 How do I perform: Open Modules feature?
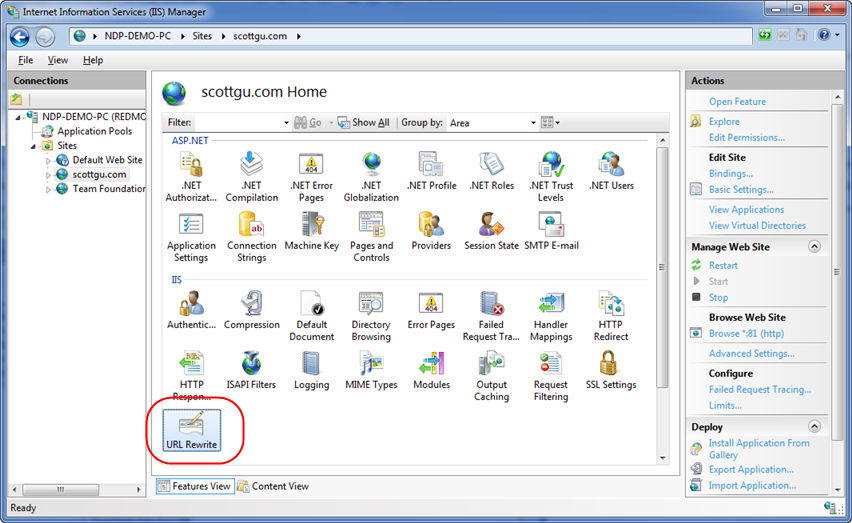pyautogui.click(x=431, y=370)
